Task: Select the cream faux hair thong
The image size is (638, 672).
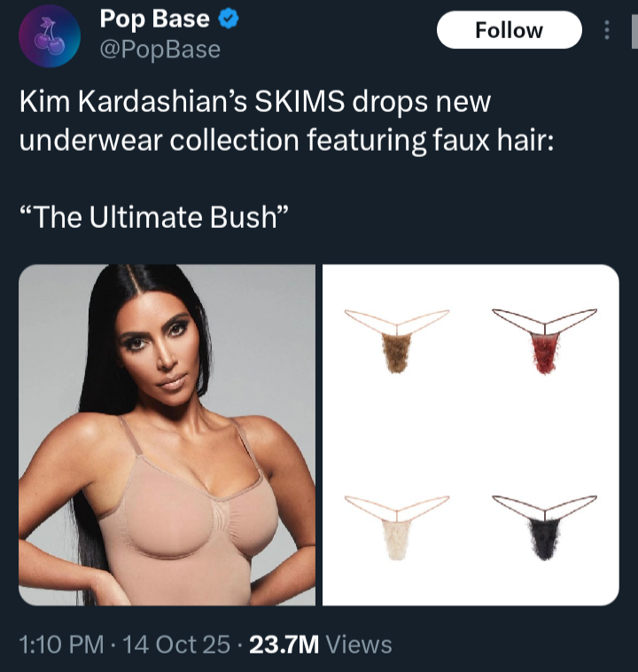Action: pyautogui.click(x=397, y=527)
